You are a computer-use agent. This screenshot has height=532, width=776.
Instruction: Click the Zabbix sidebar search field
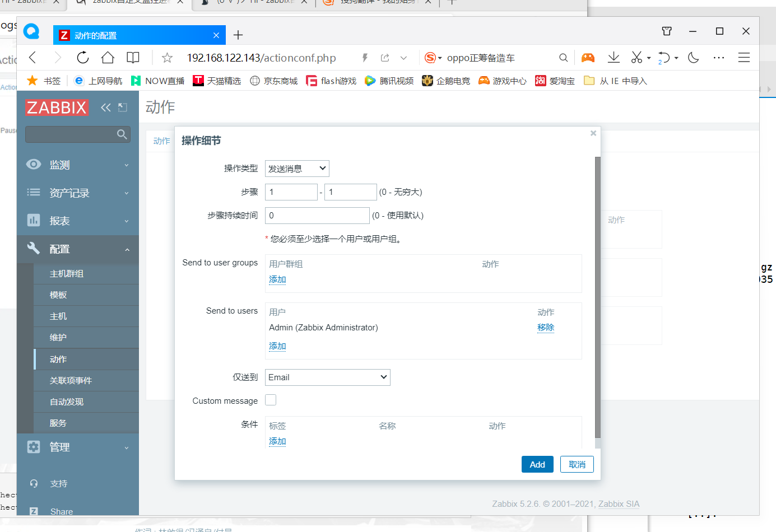coord(70,134)
